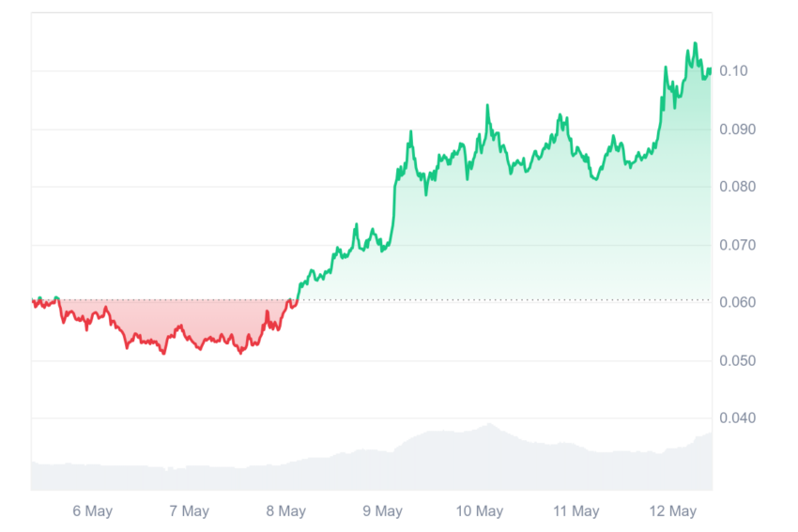
Task: Click the 12 May date label
Action: point(672,510)
